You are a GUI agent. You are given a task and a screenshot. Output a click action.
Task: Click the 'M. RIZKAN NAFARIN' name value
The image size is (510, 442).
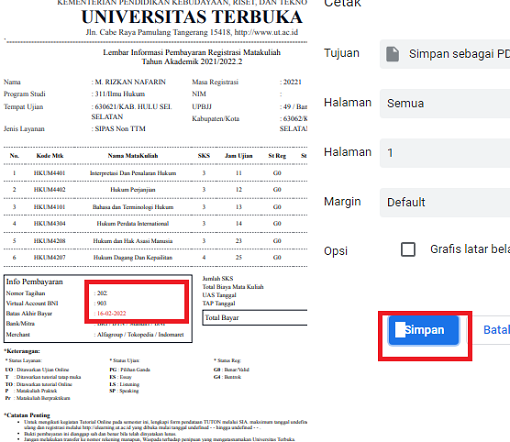tap(130, 82)
